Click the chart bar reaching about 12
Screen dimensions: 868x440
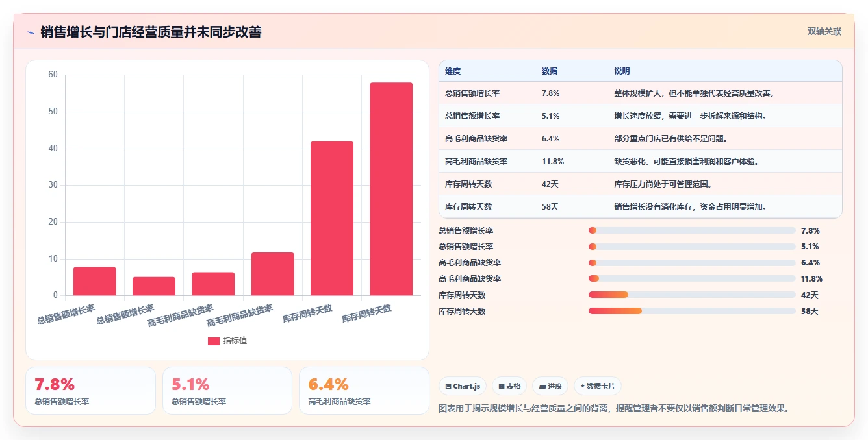(x=273, y=274)
